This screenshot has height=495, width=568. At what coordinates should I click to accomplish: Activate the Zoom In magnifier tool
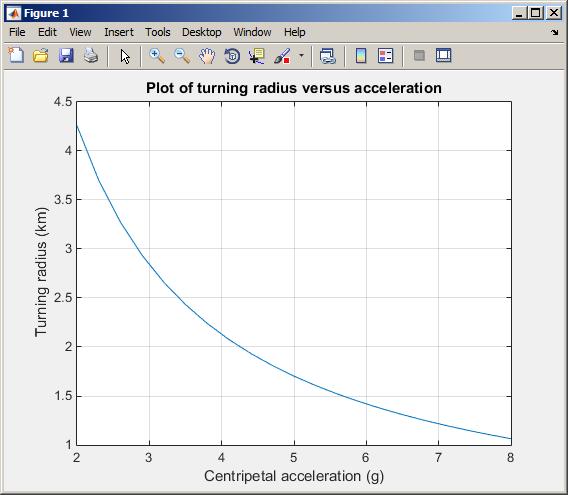(157, 56)
